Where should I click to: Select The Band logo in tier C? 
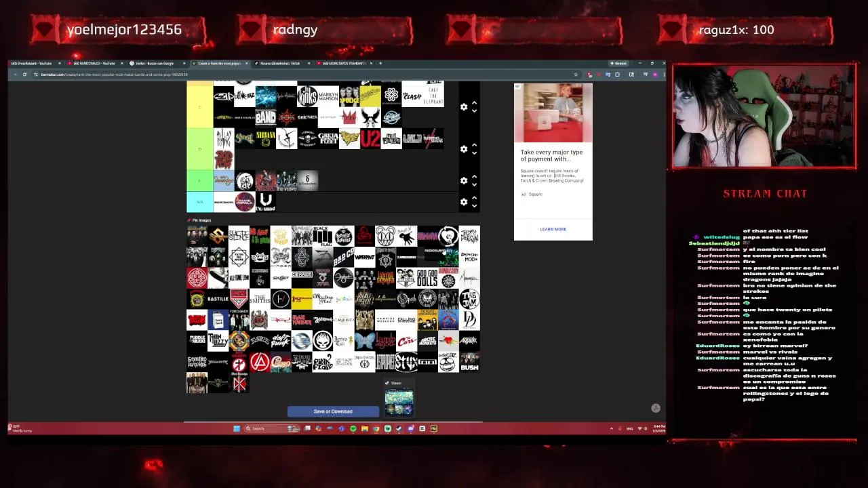pyautogui.click(x=266, y=117)
